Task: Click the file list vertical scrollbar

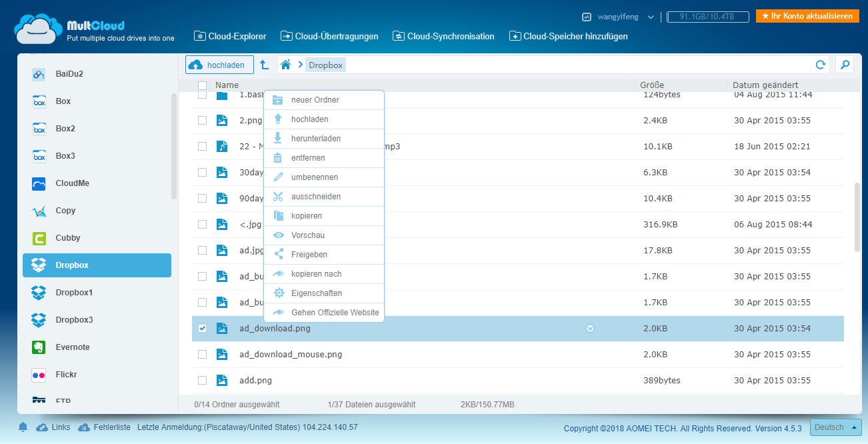Action: [x=857, y=217]
